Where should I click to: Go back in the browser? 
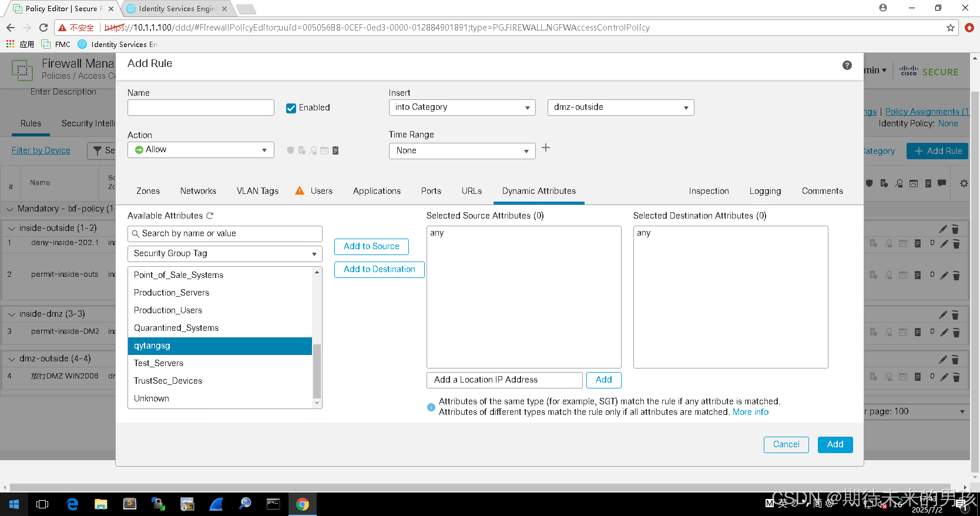pyautogui.click(x=10, y=28)
